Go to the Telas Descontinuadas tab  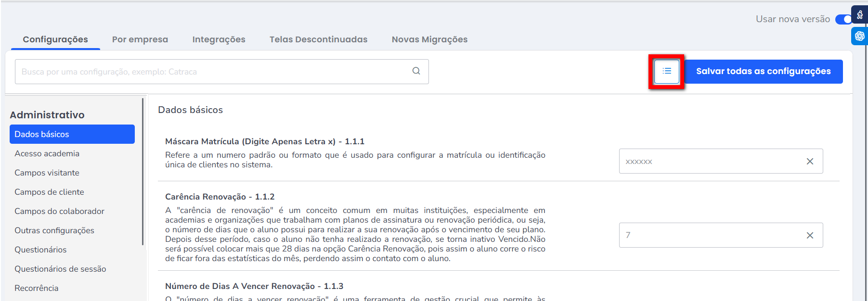pyautogui.click(x=318, y=39)
